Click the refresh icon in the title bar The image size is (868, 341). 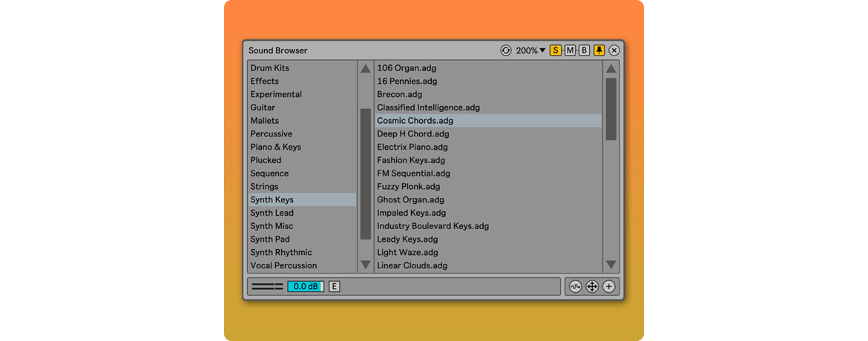[x=506, y=50]
